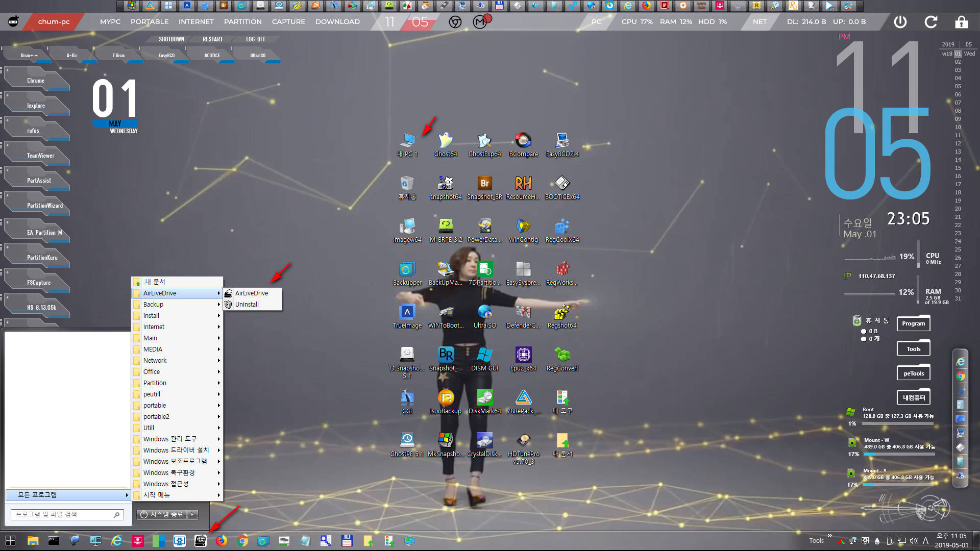Image resolution: width=980 pixels, height=551 pixels.
Task: Click the SHUTDOWN button
Action: pos(171,39)
